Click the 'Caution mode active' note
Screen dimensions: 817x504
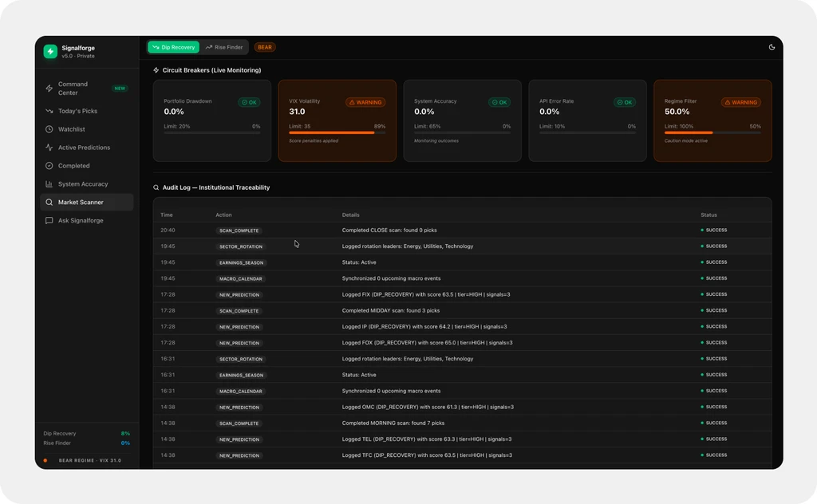(685, 140)
